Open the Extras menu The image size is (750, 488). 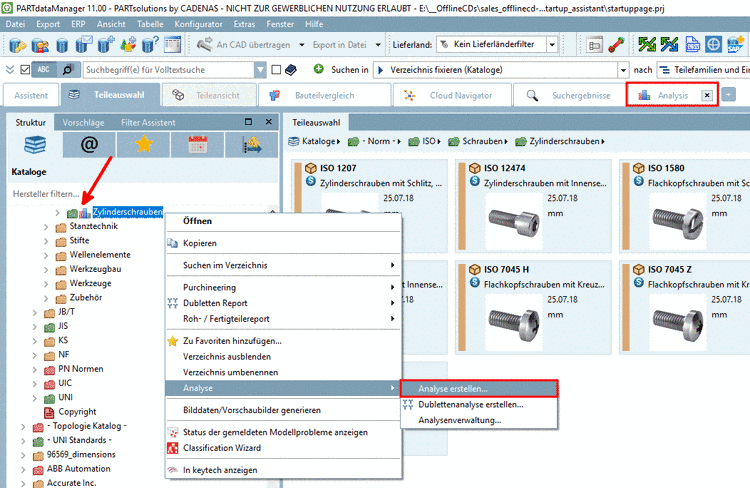244,24
